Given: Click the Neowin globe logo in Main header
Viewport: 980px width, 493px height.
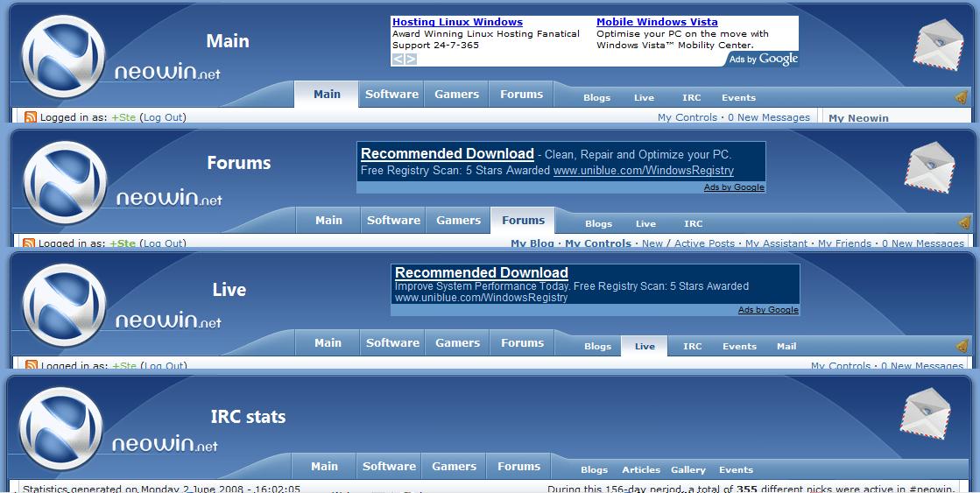Looking at the screenshot, I should tap(63, 57).
